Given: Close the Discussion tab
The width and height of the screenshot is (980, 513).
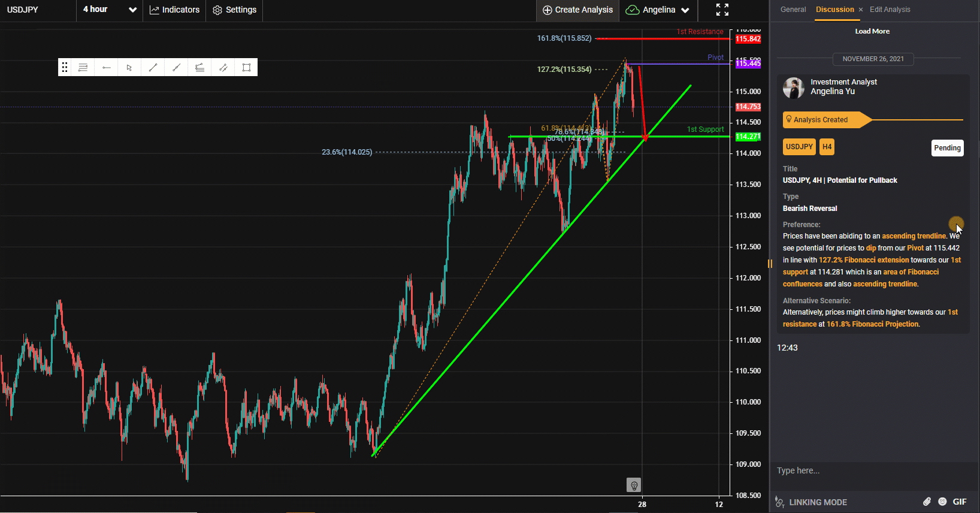Looking at the screenshot, I should pos(861,10).
